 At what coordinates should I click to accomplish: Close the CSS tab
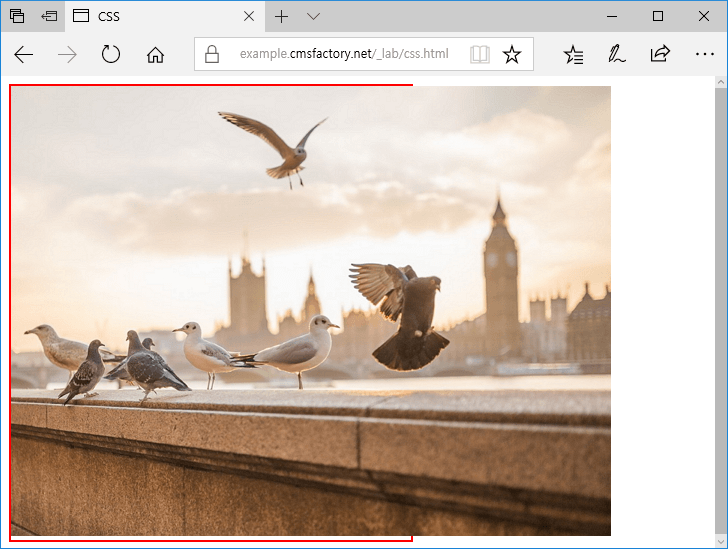(x=249, y=16)
